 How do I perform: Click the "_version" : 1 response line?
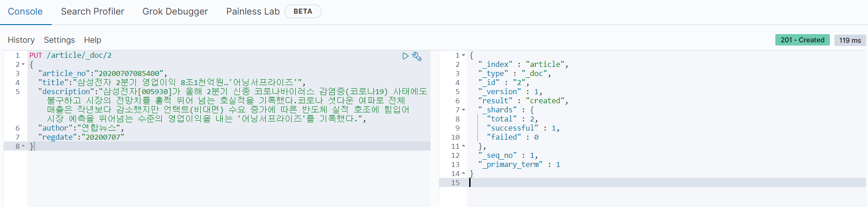pos(510,91)
